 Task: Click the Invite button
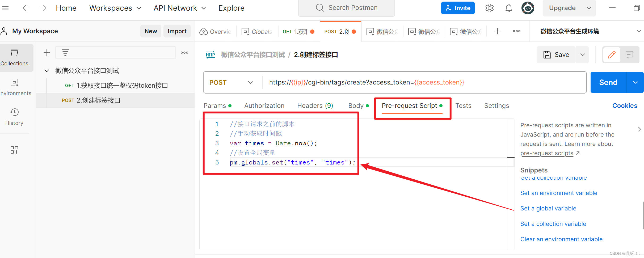point(458,8)
